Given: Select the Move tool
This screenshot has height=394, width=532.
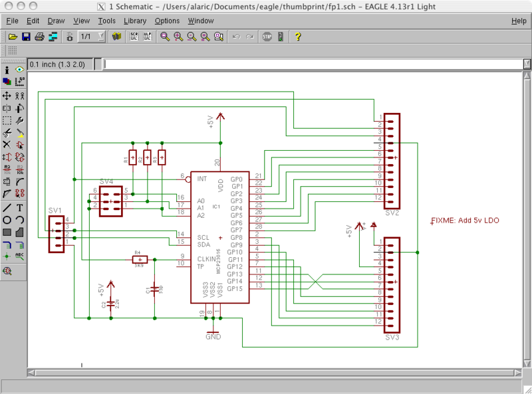Looking at the screenshot, I should (7, 96).
